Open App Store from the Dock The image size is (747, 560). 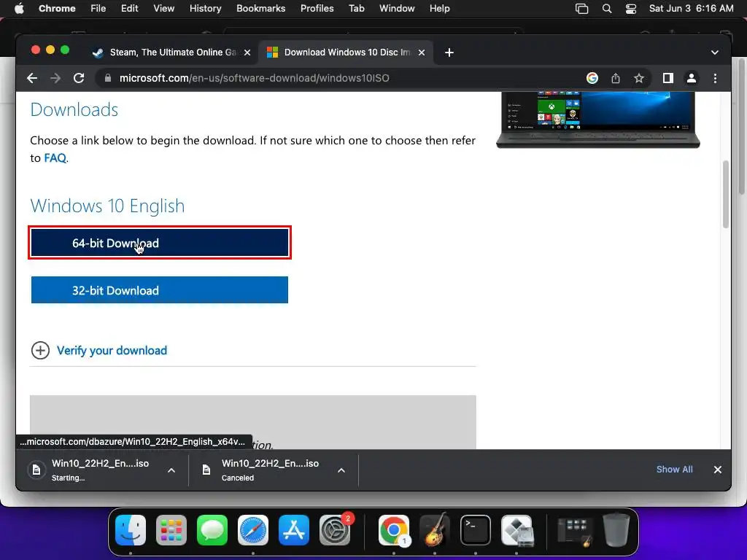294,530
